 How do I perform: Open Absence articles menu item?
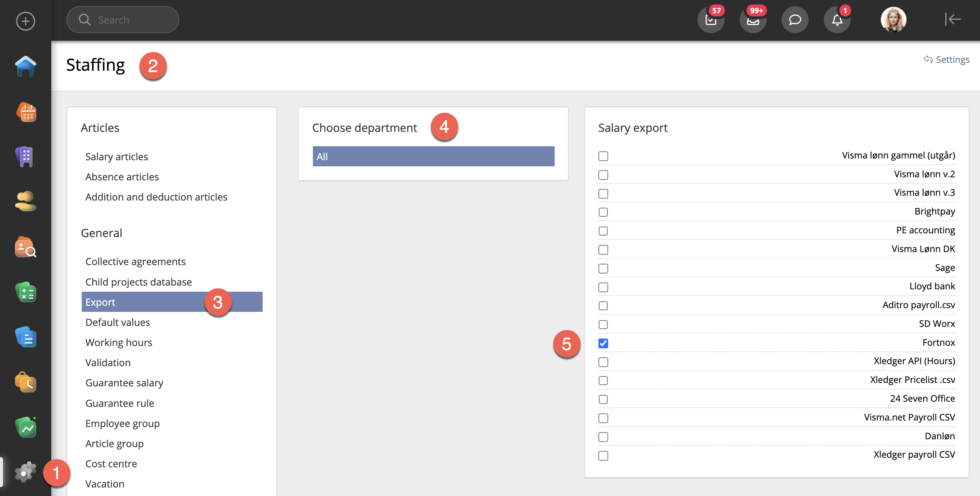coord(122,177)
